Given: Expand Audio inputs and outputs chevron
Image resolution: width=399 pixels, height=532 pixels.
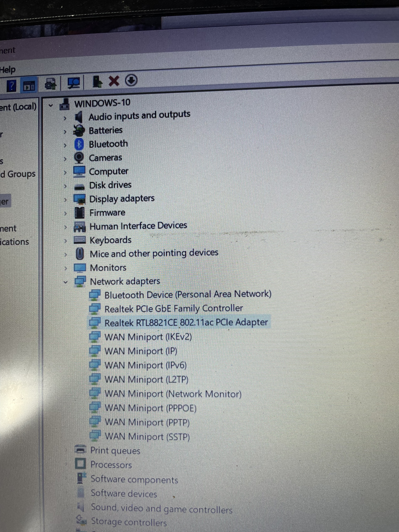Looking at the screenshot, I should tap(65, 118).
